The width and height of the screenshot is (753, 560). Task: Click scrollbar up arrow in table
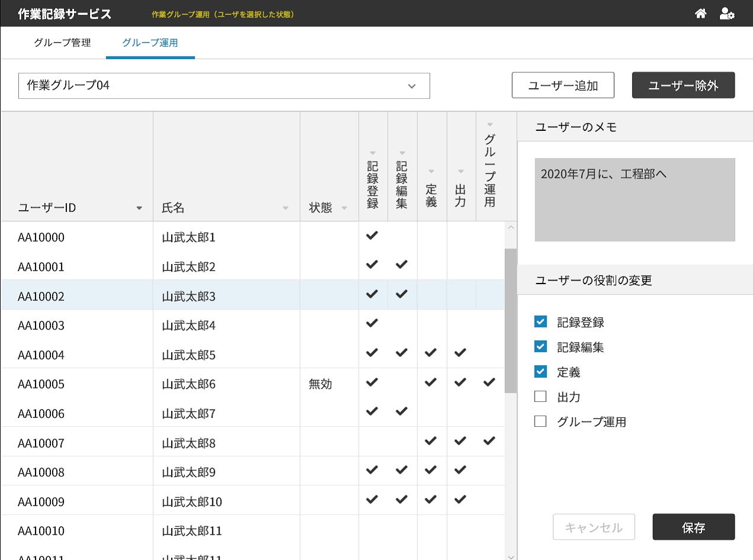pos(511,228)
